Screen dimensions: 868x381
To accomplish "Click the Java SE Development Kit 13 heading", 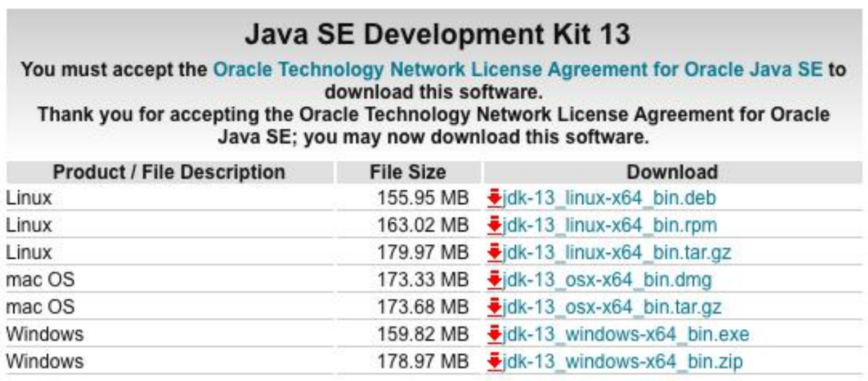I will (438, 35).
